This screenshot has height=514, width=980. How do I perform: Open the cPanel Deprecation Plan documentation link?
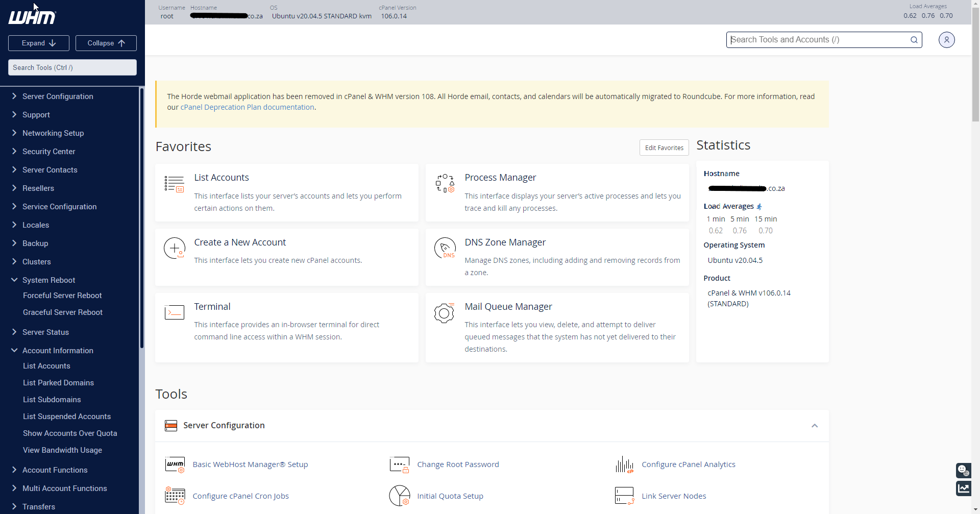pyautogui.click(x=248, y=107)
